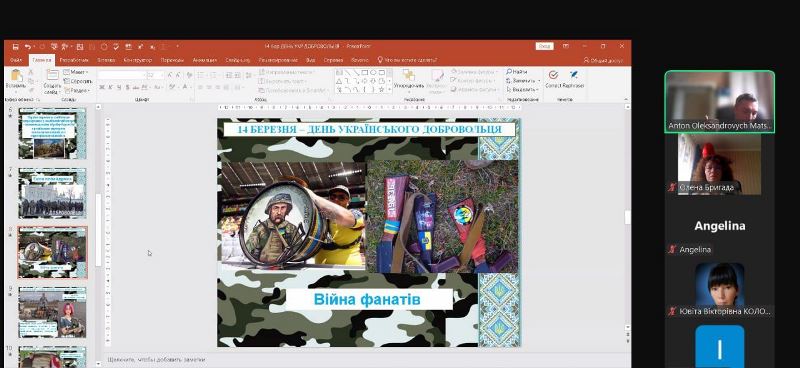The image size is (800, 368).
Task: Toggle underline formatting
Action: click(119, 87)
